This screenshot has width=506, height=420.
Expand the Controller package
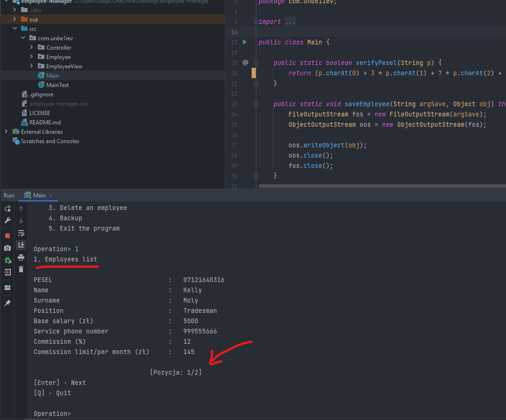click(x=31, y=47)
